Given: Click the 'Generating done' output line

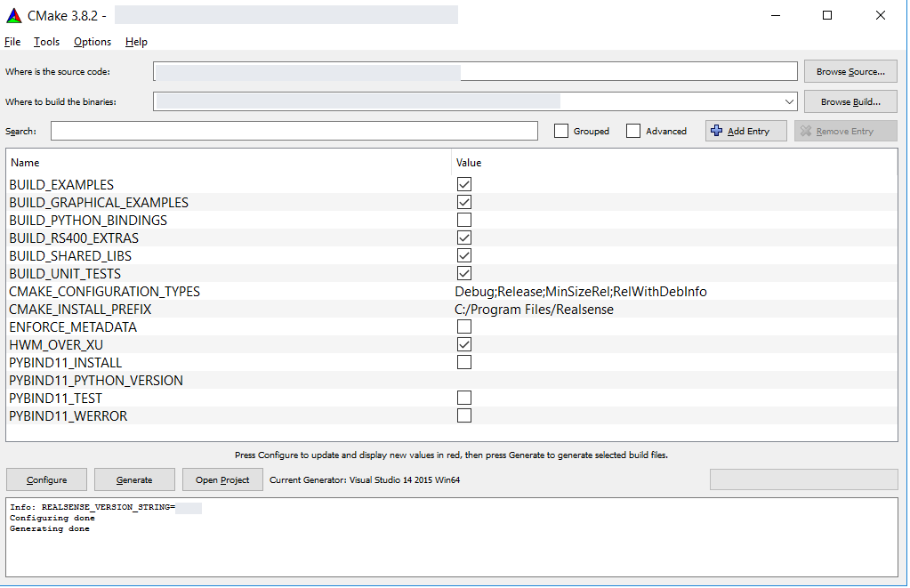Looking at the screenshot, I should pyautogui.click(x=49, y=528).
